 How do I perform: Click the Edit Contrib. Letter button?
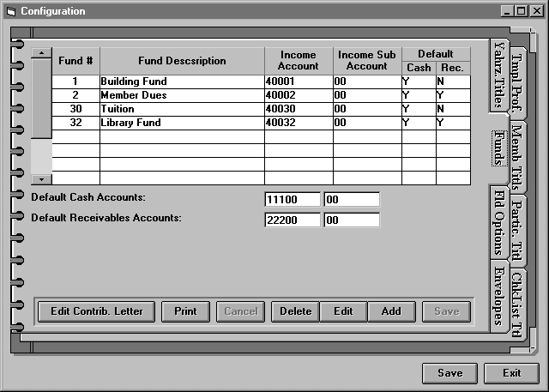(x=96, y=311)
